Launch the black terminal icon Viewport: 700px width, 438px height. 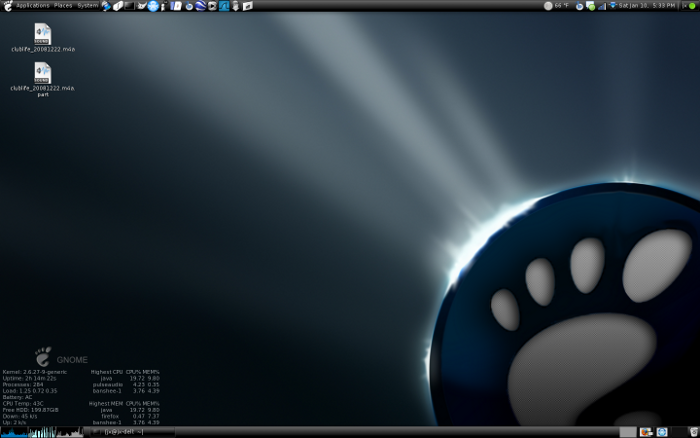click(129, 6)
